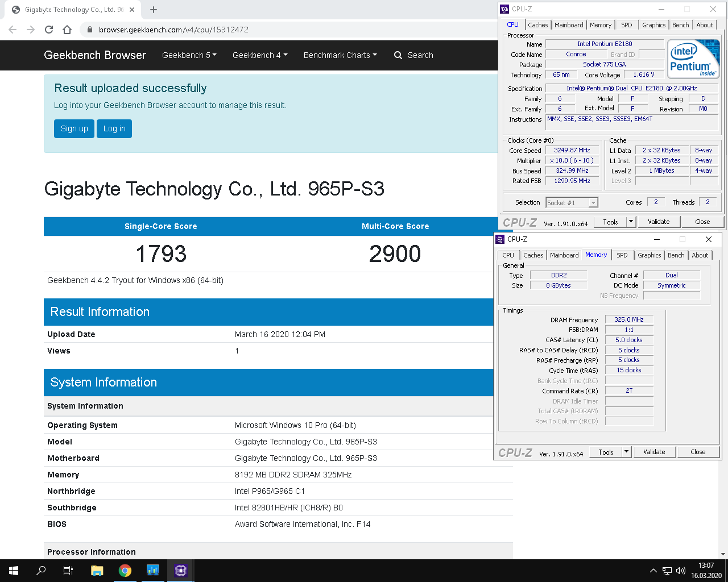This screenshot has width=728, height=582.
Task: Open the Chrome home page icon
Action: coord(67,30)
